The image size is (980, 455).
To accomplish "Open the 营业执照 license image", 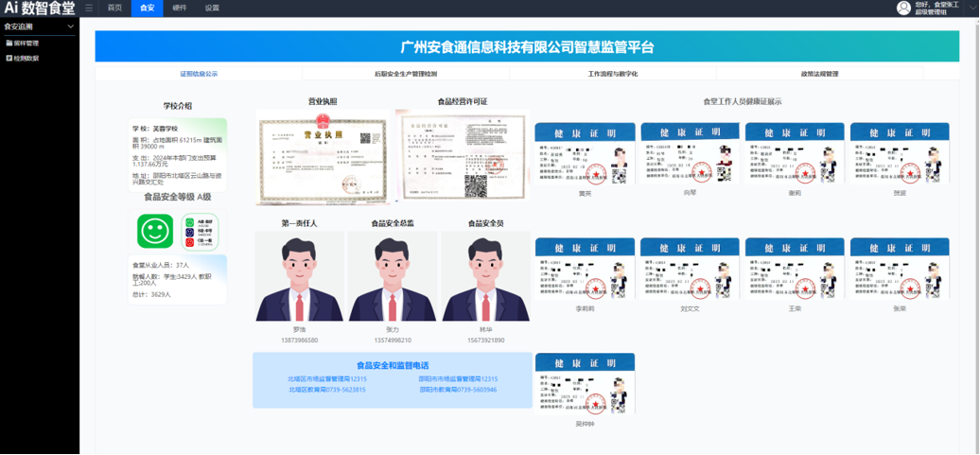I will 323,157.
